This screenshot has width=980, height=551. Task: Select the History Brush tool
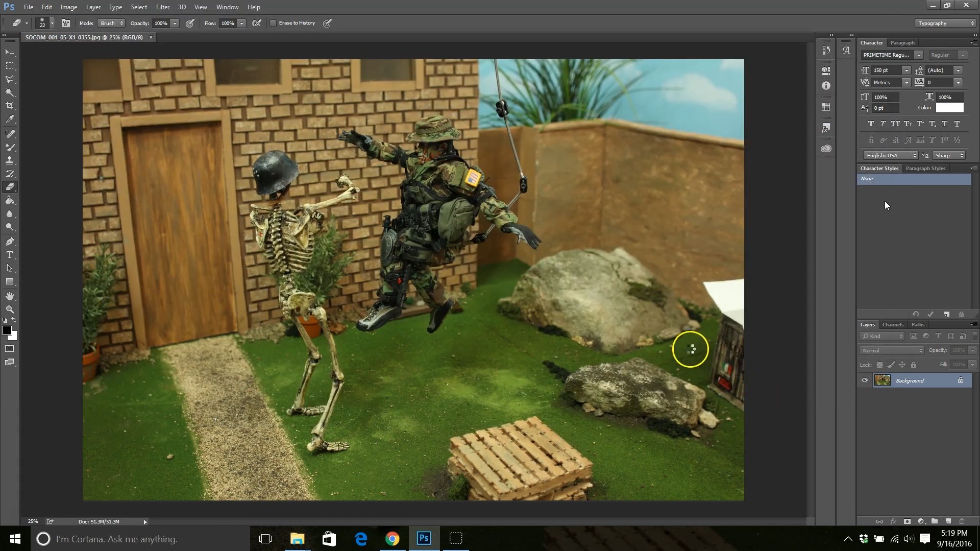pyautogui.click(x=10, y=174)
